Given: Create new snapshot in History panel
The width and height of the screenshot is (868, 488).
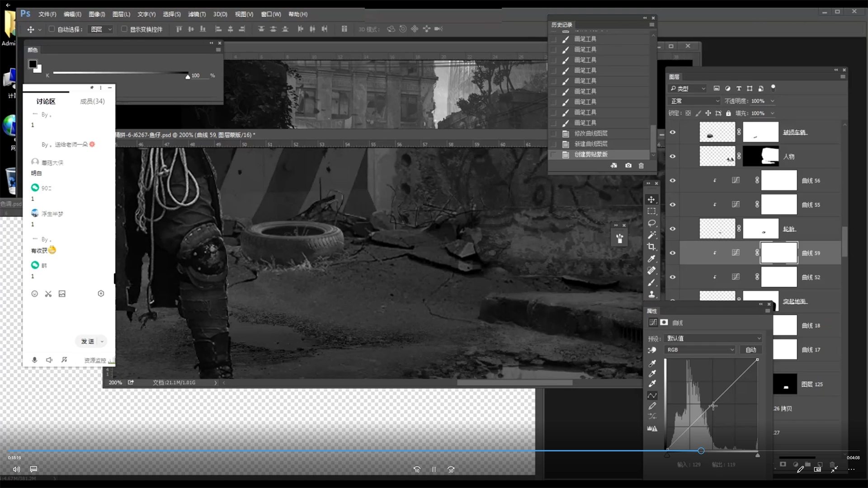Looking at the screenshot, I should [628, 166].
